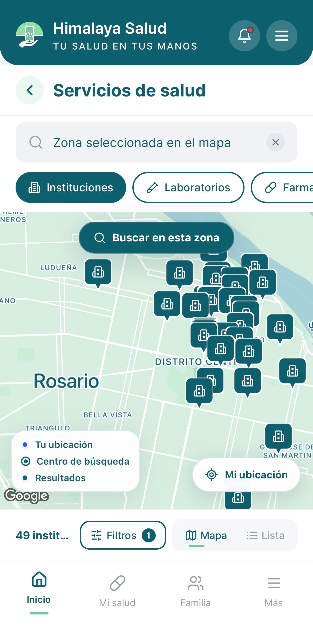
Task: Open the hamburger menu in header
Action: (282, 36)
